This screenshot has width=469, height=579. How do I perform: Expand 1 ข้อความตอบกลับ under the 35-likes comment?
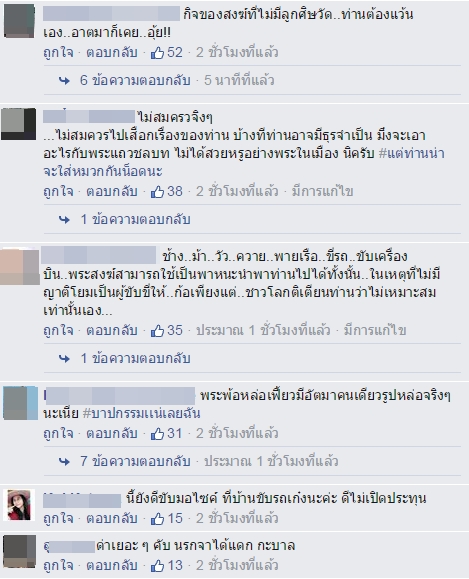pos(135,358)
